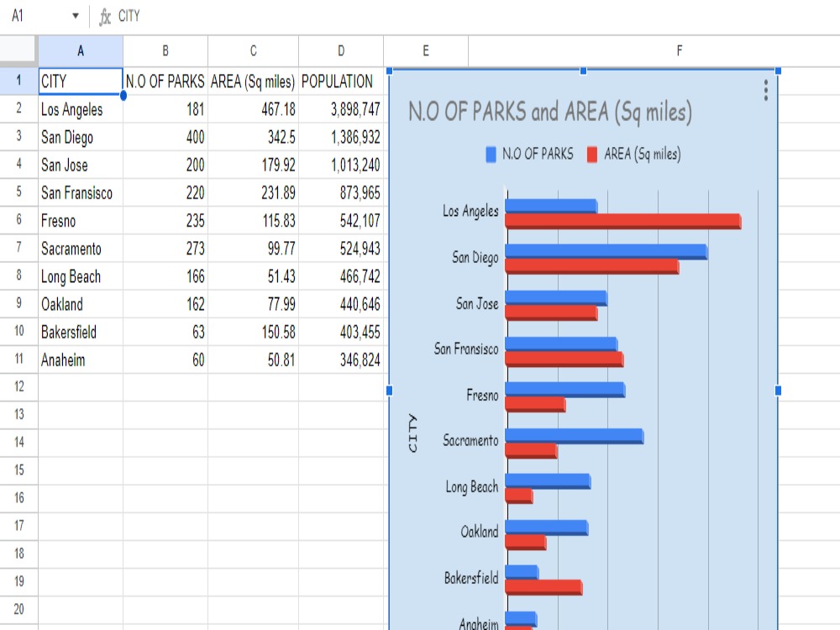The width and height of the screenshot is (840, 630).
Task: Select column A header
Action: tap(81, 51)
